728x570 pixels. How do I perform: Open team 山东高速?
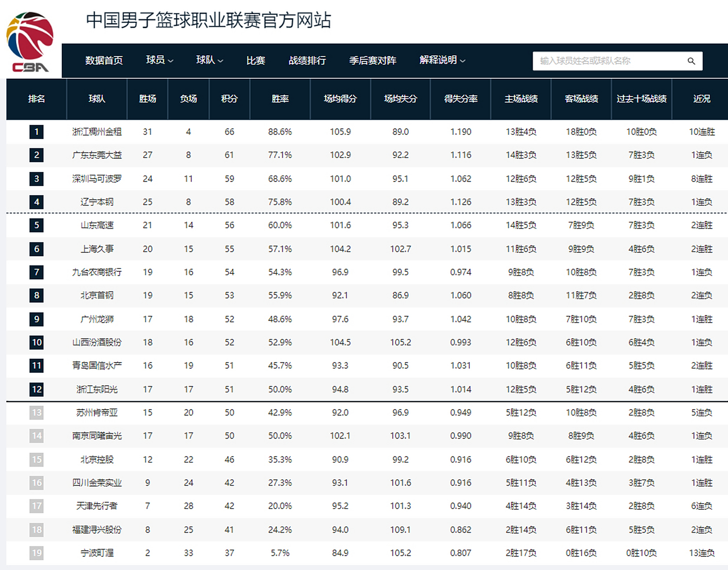[97, 225]
